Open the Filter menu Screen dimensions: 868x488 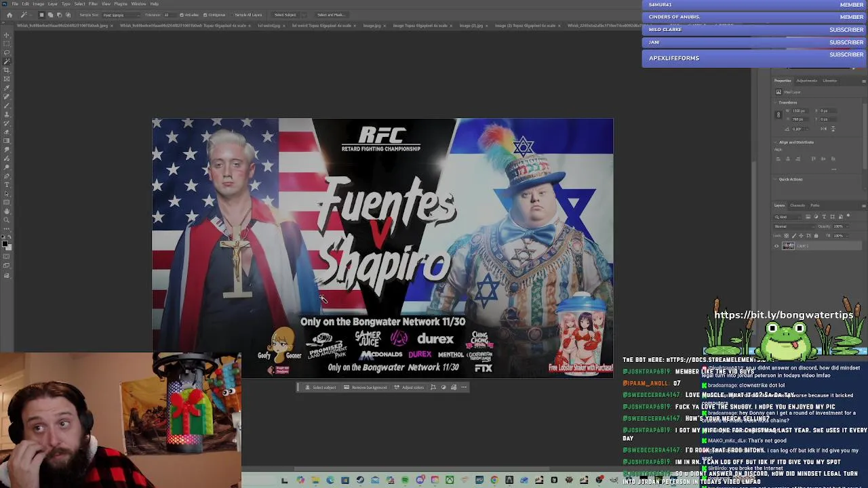93,4
